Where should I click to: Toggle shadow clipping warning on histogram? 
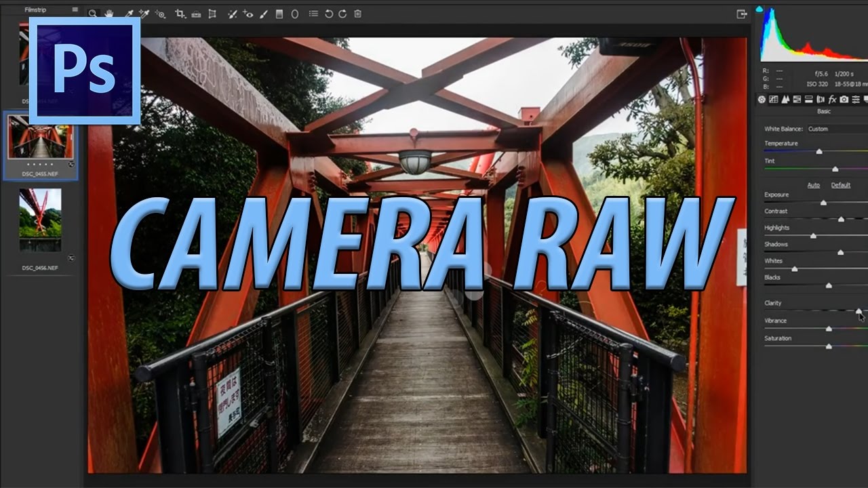coord(759,9)
